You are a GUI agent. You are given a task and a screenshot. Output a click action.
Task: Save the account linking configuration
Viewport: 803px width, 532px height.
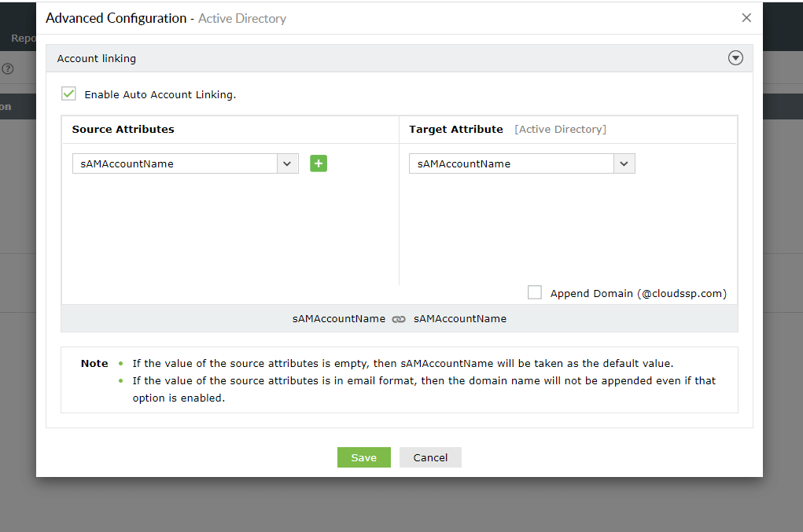[363, 457]
